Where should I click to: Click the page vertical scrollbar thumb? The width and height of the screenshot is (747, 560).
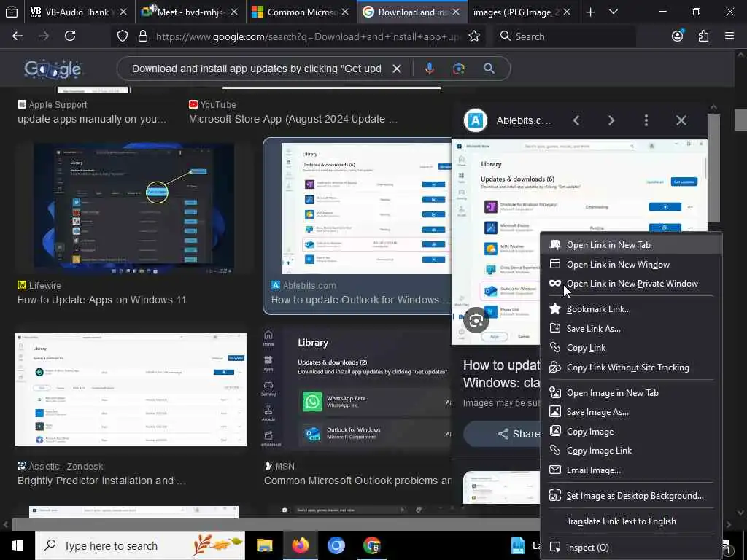pos(740,120)
